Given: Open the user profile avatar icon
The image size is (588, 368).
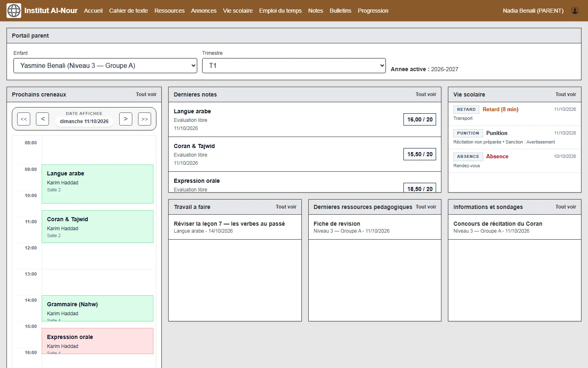Looking at the screenshot, I should click(x=575, y=11).
